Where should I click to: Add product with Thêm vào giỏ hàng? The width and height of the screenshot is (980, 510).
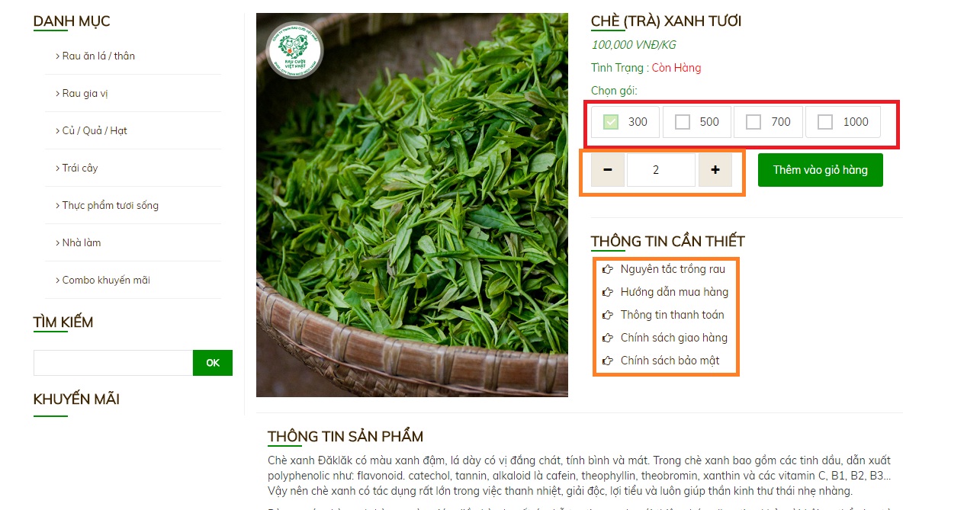click(821, 170)
